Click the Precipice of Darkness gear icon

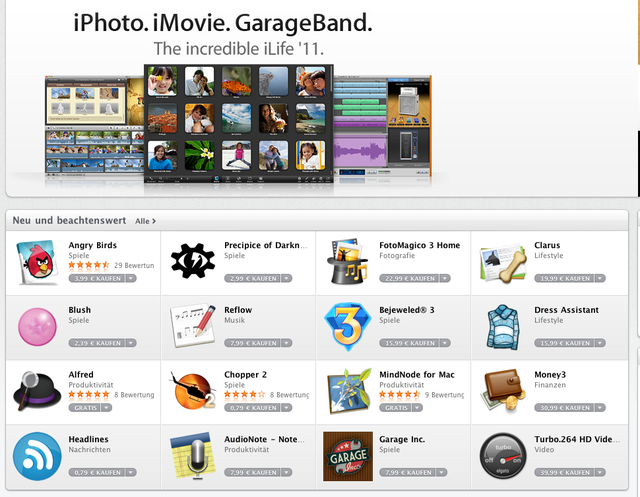[193, 261]
